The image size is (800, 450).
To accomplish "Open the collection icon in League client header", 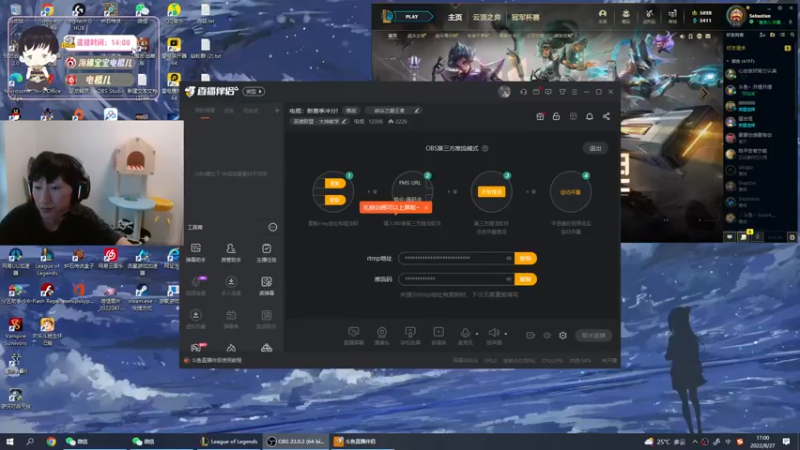I will coord(626,16).
